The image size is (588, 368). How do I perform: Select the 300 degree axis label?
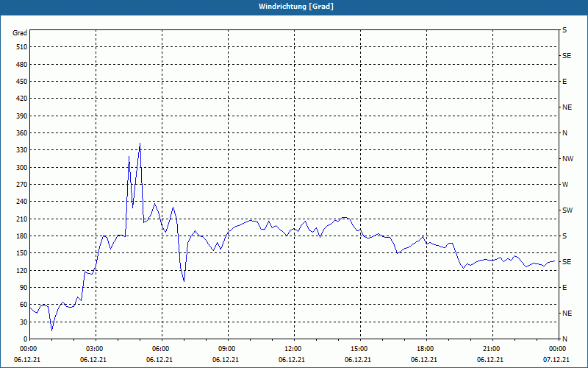22,168
